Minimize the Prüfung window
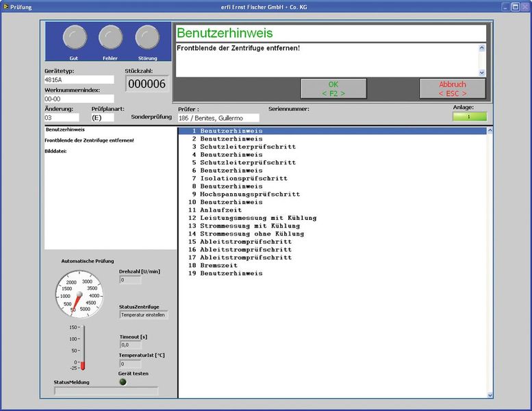Screen dimensions: 532x411 [506, 7]
